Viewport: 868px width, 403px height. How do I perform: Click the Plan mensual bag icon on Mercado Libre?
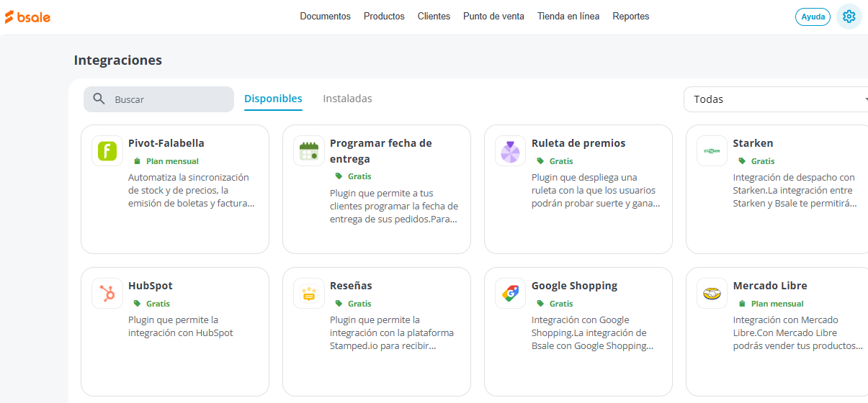click(742, 304)
